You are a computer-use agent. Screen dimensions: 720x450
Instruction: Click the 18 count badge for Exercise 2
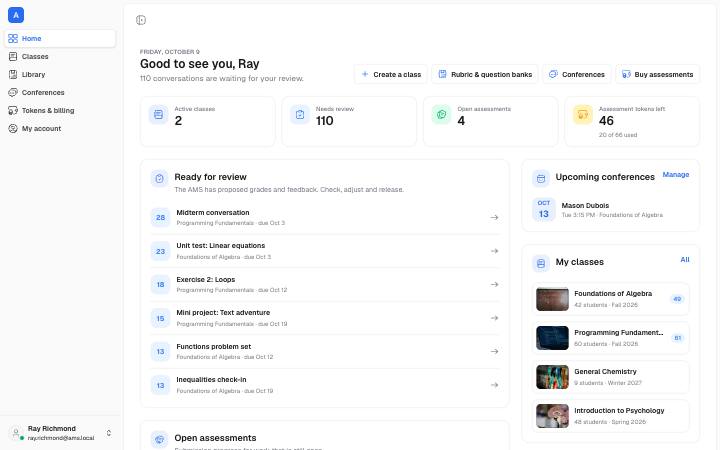pos(160,284)
